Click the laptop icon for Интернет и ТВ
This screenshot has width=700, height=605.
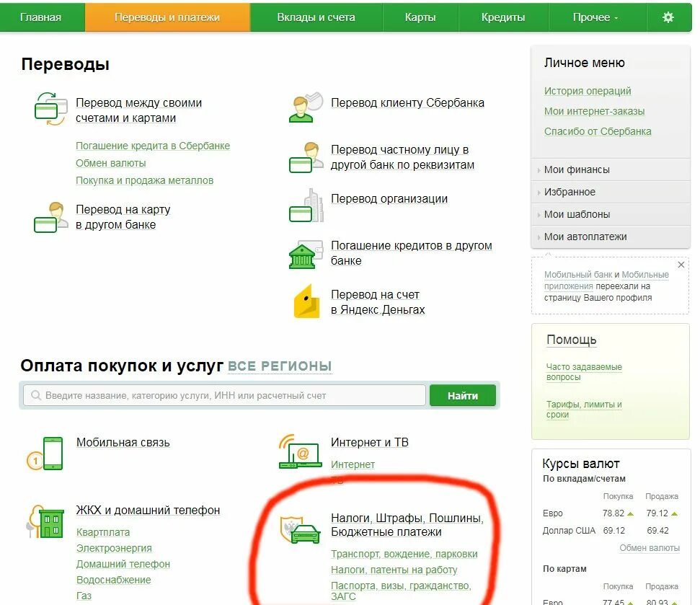300,451
